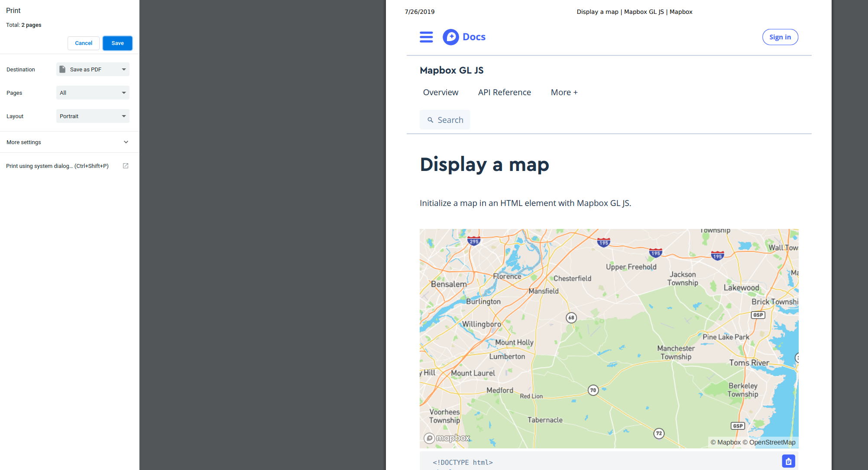Expand the More settings section
This screenshot has width=868, height=470.
click(x=126, y=142)
